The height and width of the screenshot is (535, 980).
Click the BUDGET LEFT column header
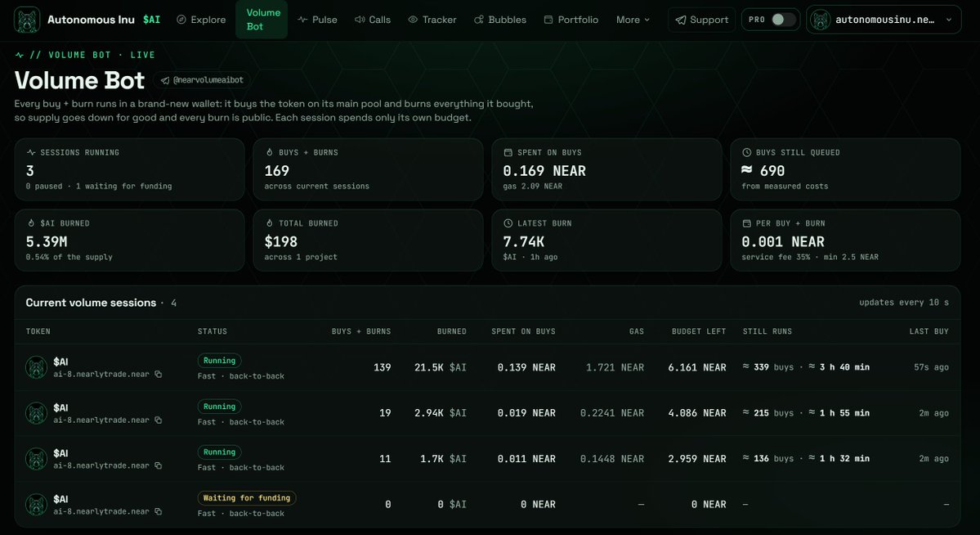tap(699, 331)
